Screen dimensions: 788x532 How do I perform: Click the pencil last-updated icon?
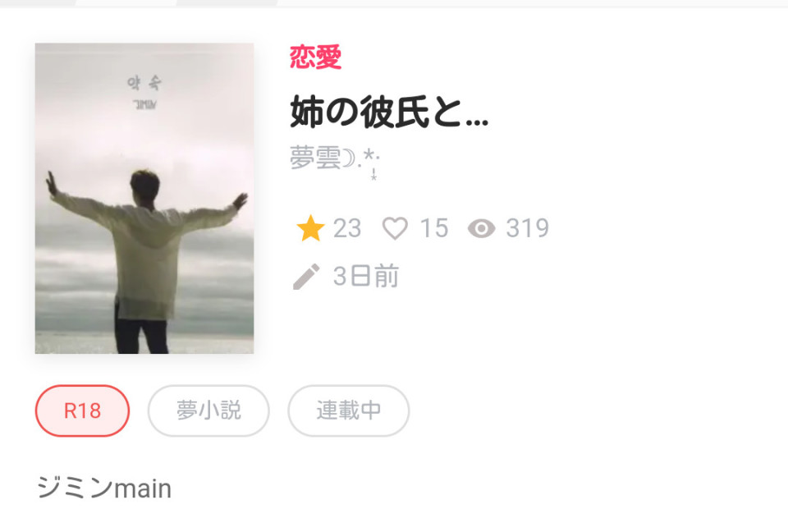[306, 277]
